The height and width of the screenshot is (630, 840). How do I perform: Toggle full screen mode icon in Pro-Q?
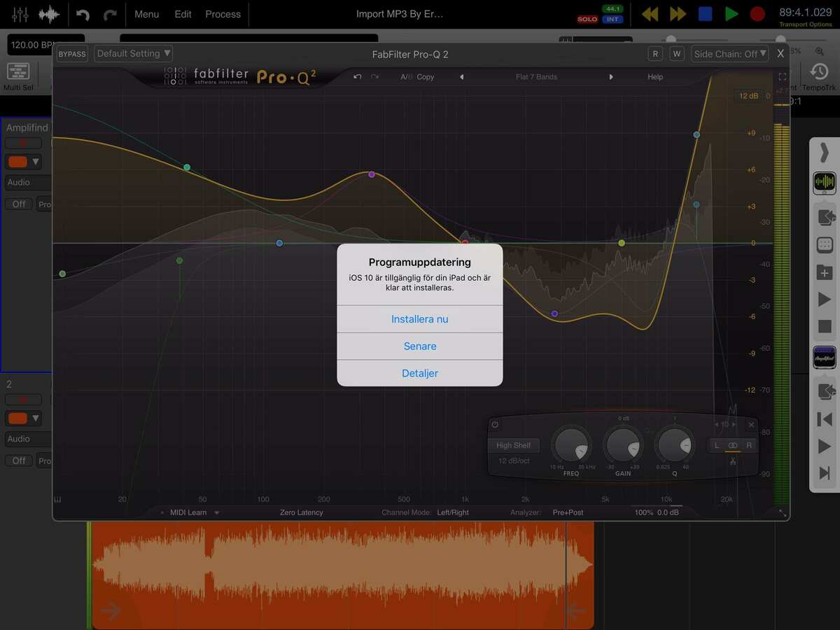pyautogui.click(x=783, y=77)
